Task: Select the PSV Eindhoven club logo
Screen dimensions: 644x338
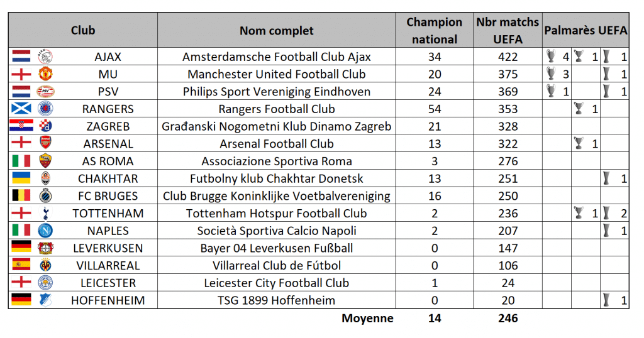Action: 45,91
